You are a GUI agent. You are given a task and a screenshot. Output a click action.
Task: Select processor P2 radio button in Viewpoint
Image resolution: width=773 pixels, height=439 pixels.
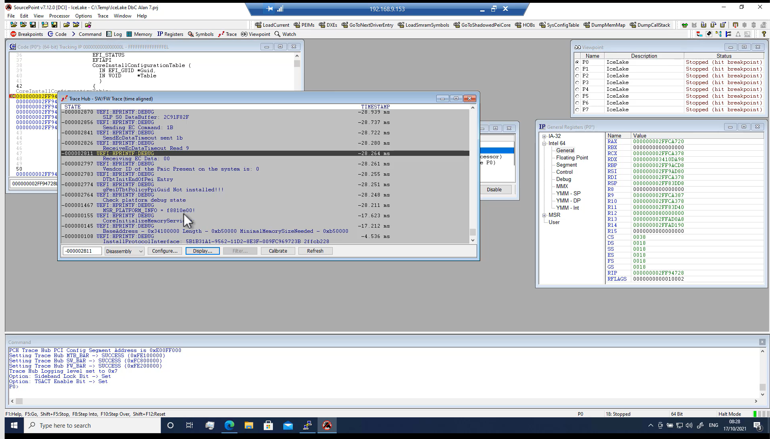[x=577, y=76]
